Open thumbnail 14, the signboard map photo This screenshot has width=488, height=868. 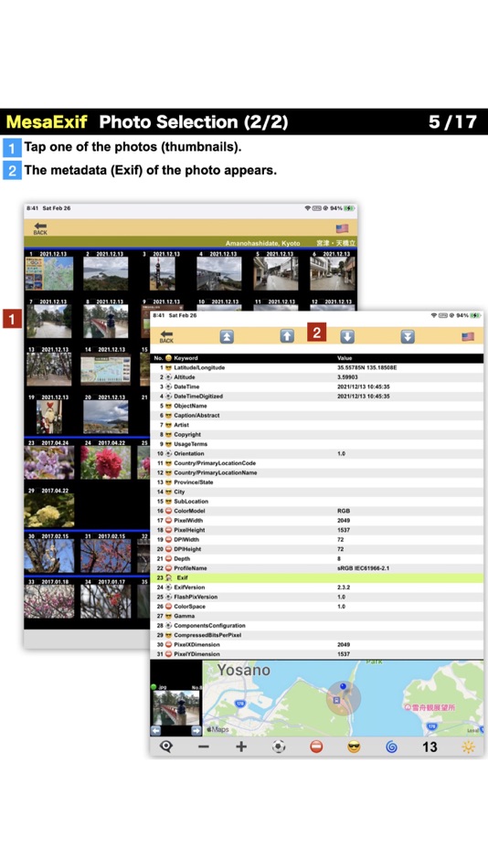(x=106, y=369)
